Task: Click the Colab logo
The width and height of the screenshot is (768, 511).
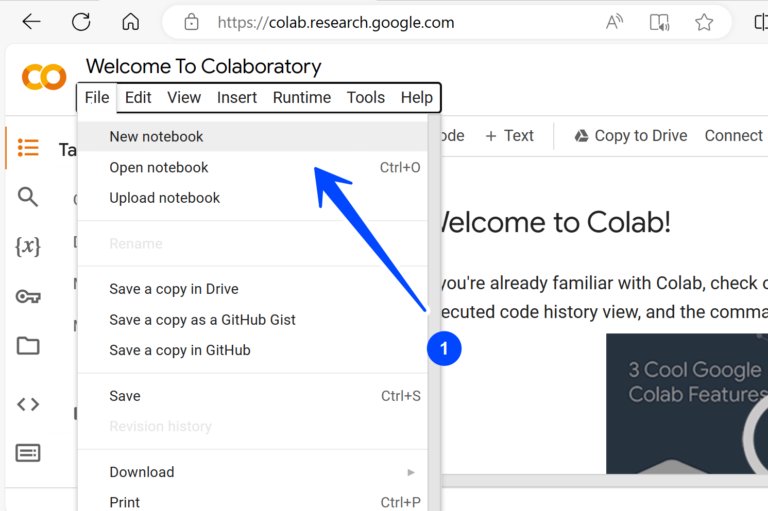Action: coord(44,77)
